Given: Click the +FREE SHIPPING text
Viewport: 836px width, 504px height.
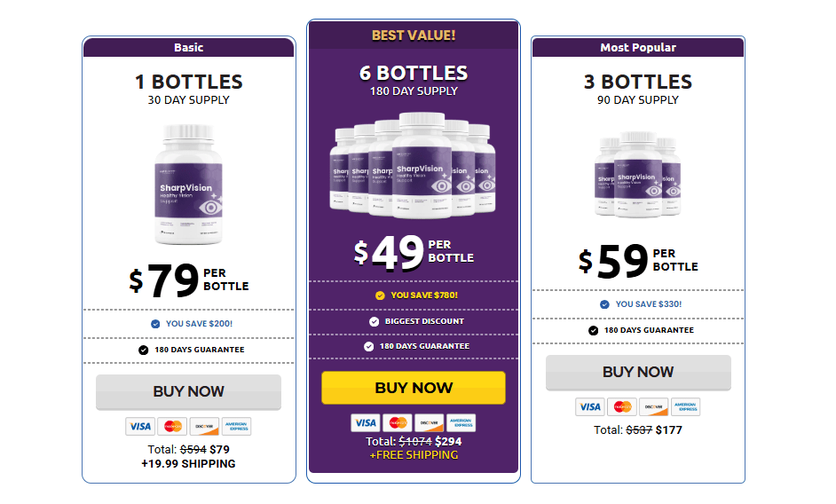Looking at the screenshot, I should pyautogui.click(x=414, y=454).
